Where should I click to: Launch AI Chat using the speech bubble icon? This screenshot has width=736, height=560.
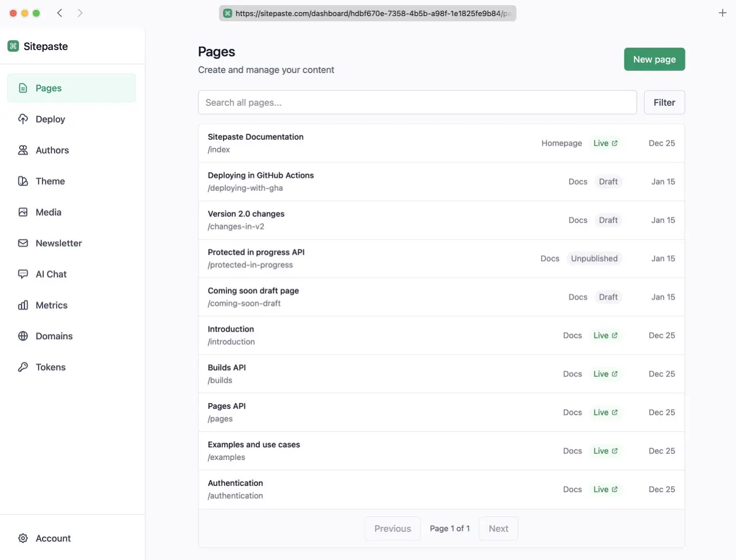23,274
